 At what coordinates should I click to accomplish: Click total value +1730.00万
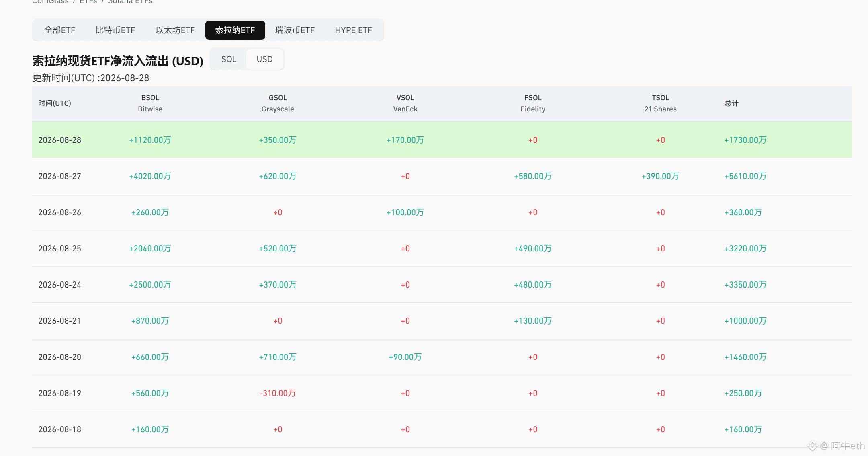745,140
